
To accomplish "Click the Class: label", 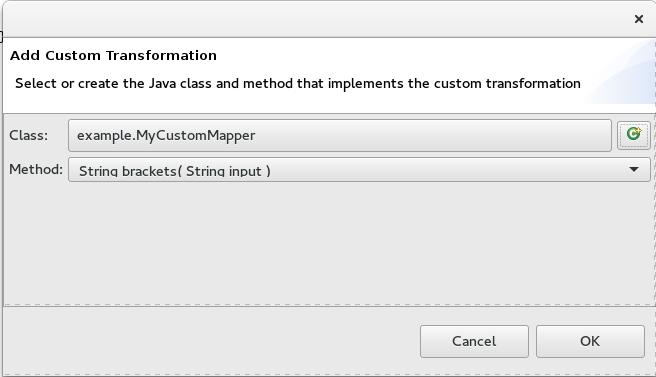I will point(28,136).
